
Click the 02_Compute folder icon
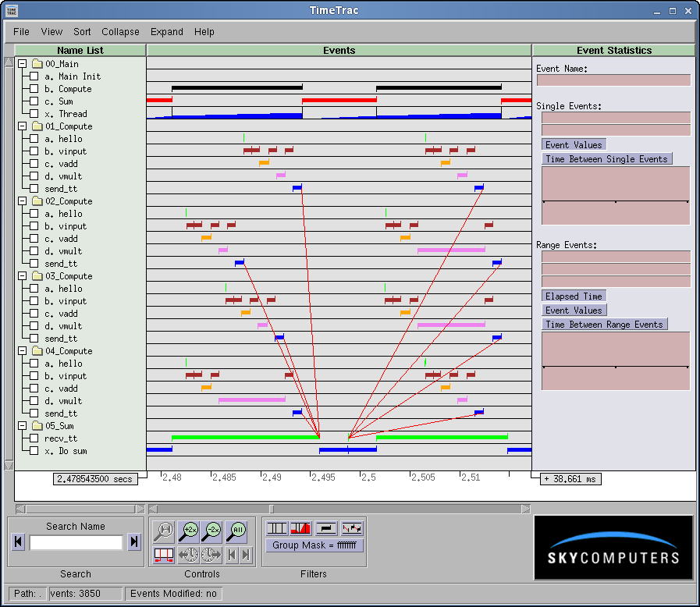coord(37,201)
